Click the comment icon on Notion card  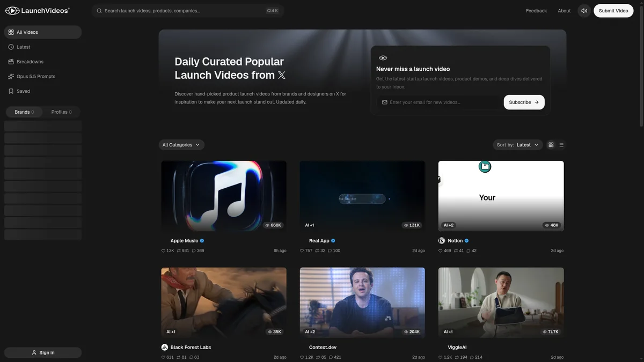pyautogui.click(x=469, y=250)
